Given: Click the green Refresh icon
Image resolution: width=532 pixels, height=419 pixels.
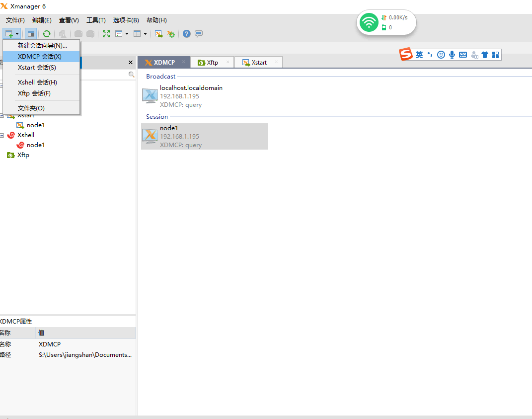Looking at the screenshot, I should click(x=47, y=34).
